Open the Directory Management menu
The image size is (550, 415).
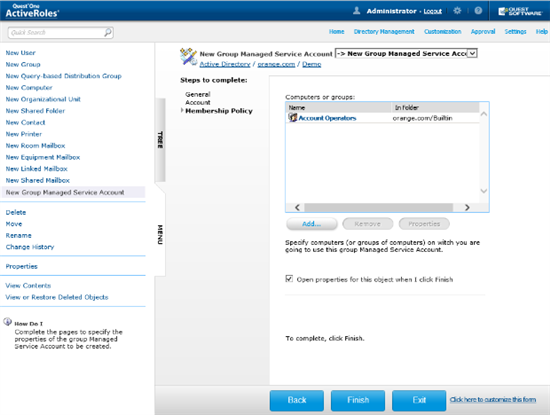384,32
